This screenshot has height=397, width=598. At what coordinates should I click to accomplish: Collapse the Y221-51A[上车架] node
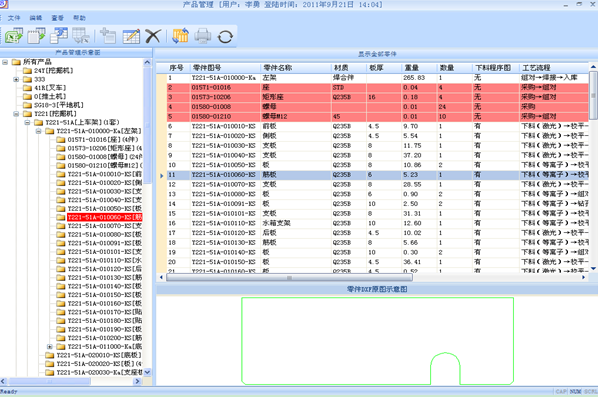[x=27, y=122]
